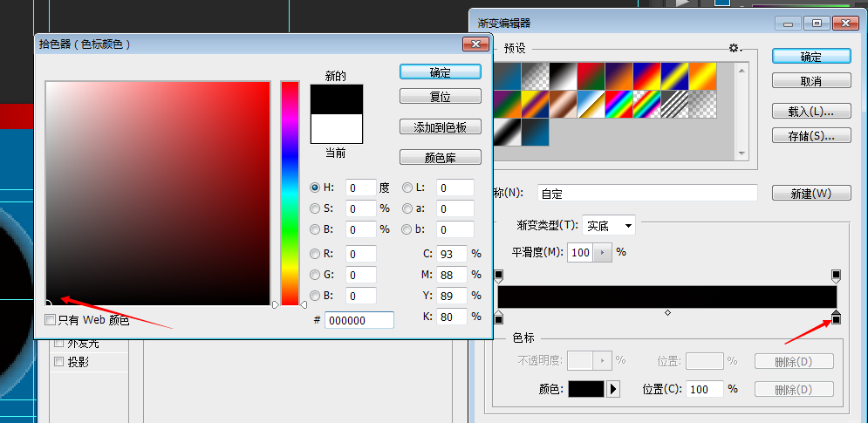
Task: Open the gradient presets gear menu
Action: click(x=735, y=49)
